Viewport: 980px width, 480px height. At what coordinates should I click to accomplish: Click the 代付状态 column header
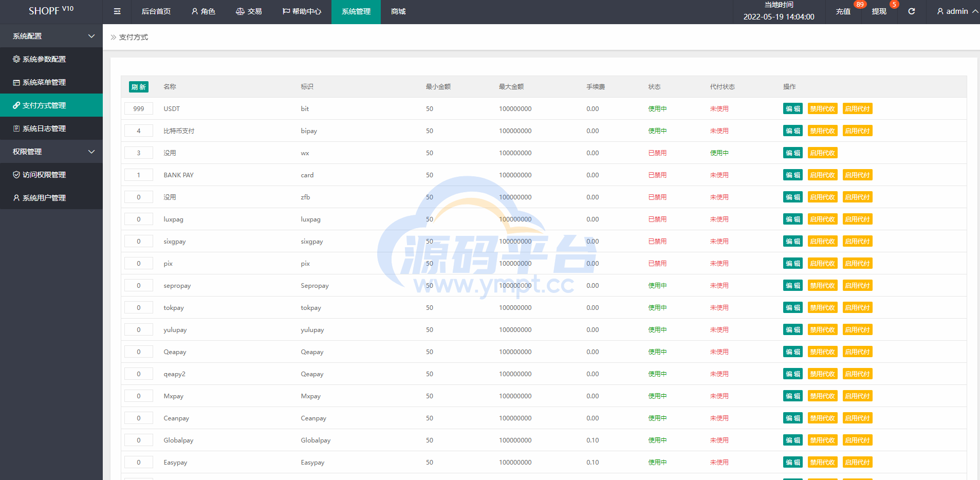[x=722, y=86]
